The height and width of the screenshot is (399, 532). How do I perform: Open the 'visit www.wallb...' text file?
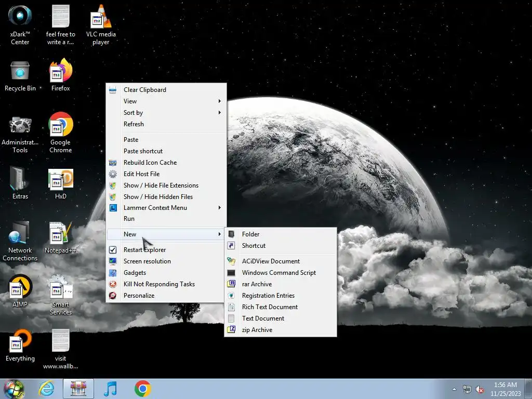(x=61, y=349)
